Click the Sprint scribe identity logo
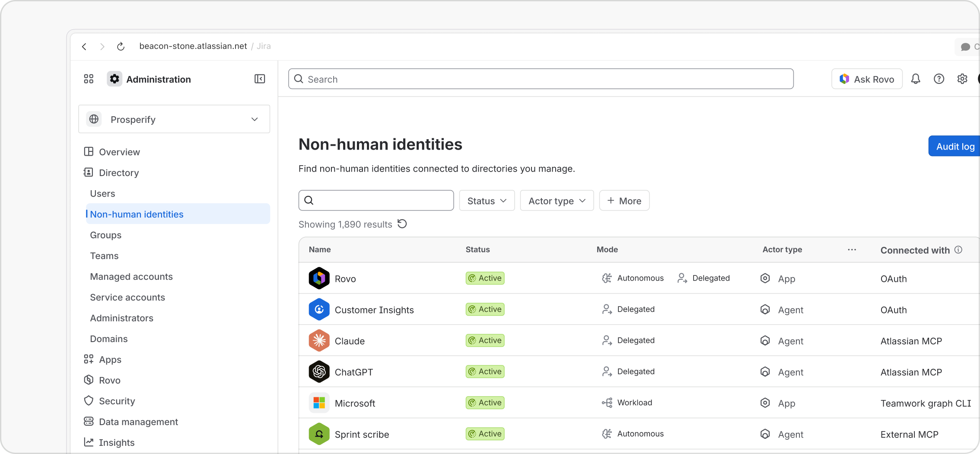The width and height of the screenshot is (980, 454). (319, 434)
